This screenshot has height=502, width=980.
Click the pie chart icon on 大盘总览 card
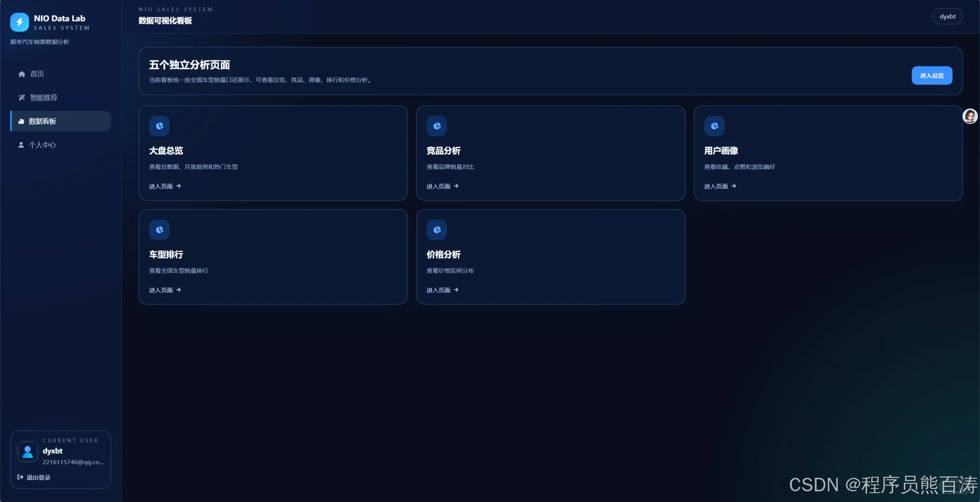coord(159,126)
